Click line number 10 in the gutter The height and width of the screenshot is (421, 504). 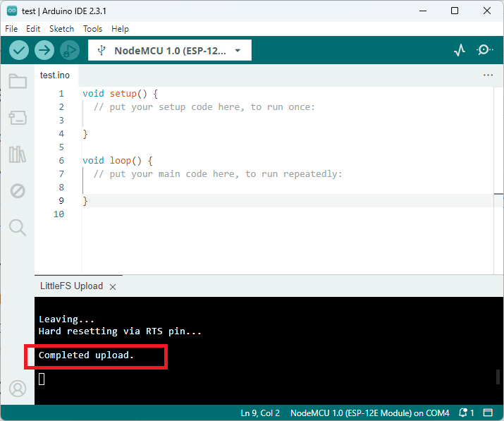click(x=59, y=214)
